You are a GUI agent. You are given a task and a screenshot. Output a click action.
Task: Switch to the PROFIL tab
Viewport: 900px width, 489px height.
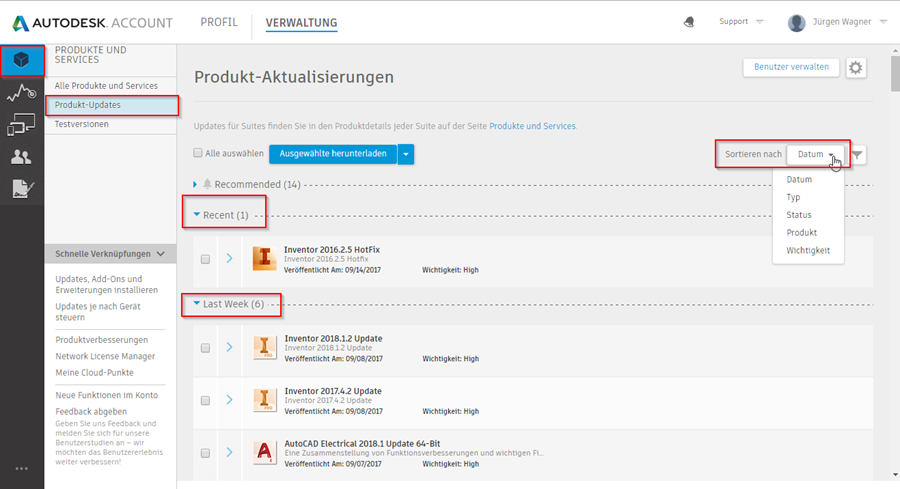[x=219, y=22]
